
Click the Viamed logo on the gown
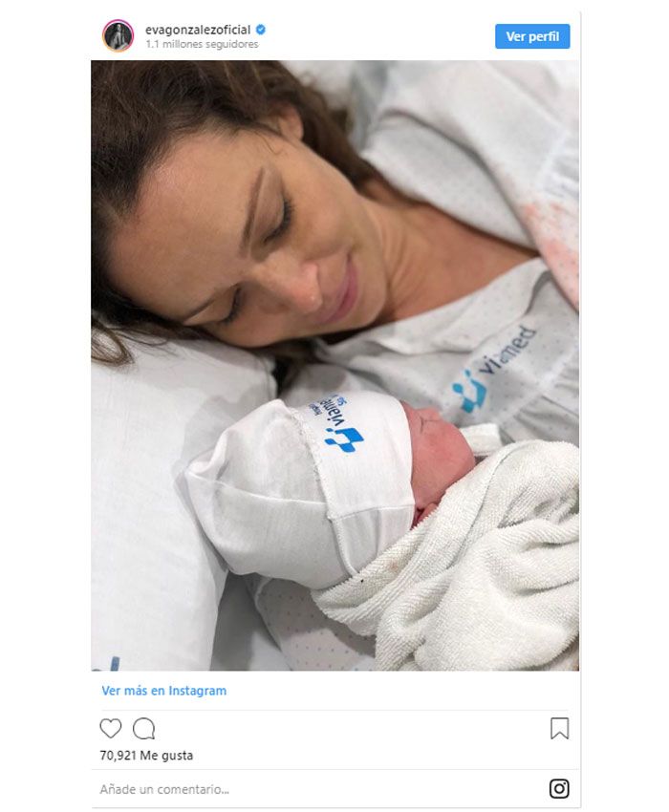[x=492, y=369]
